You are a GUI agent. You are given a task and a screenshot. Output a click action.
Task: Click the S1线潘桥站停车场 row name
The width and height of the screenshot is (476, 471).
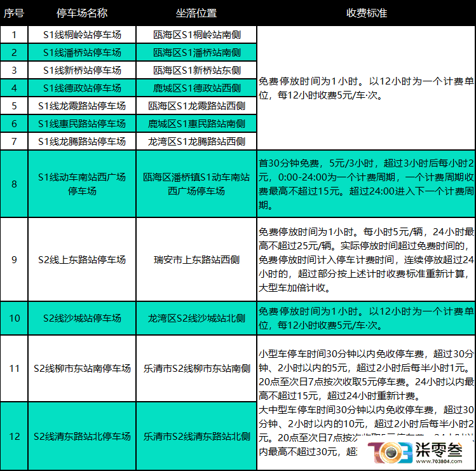click(82, 53)
